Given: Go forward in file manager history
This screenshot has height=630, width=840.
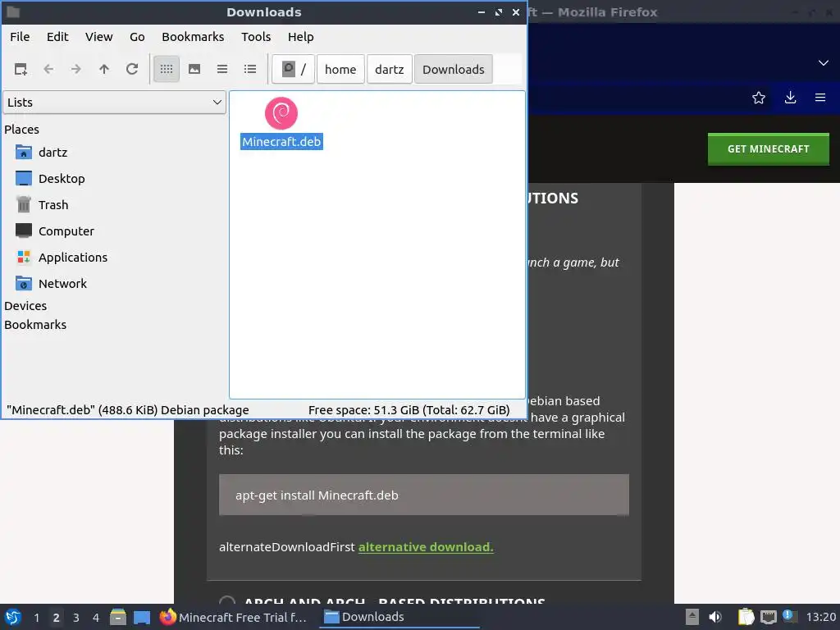Looking at the screenshot, I should tap(76, 69).
